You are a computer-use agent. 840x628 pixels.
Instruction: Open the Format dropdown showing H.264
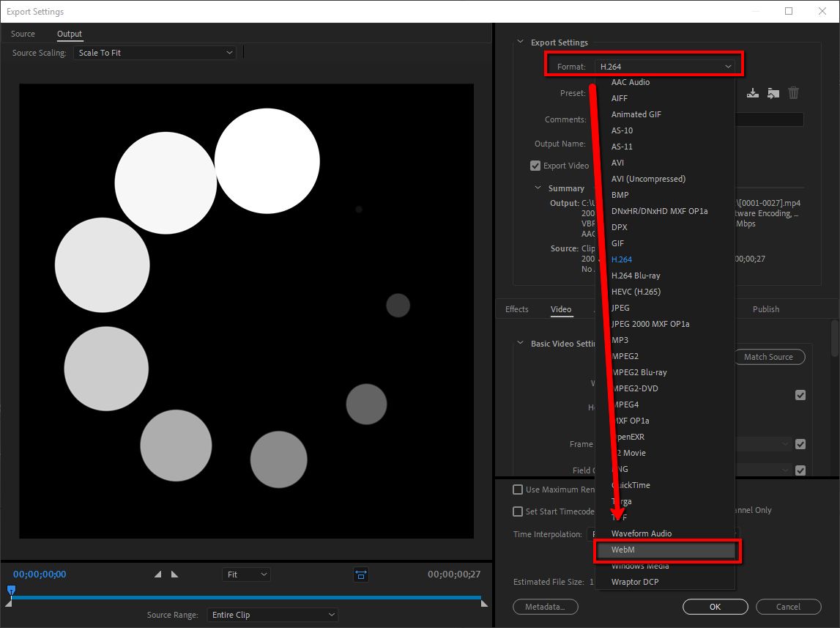[x=666, y=67]
